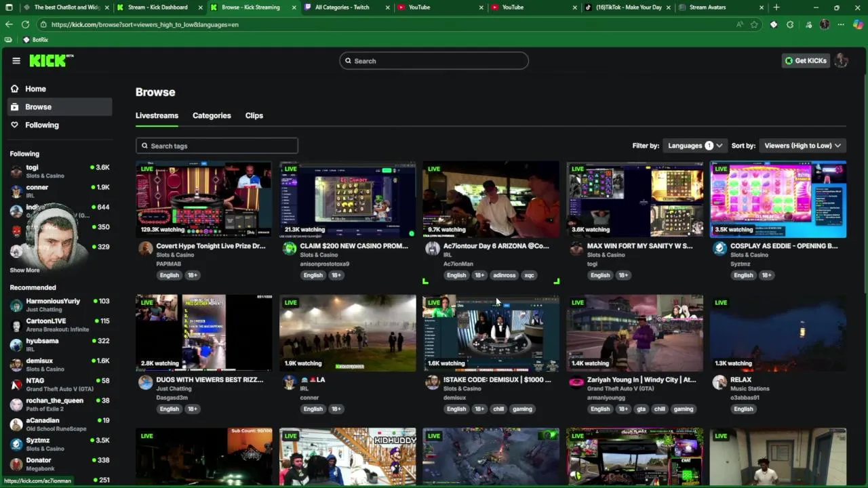Click adinross tag on Ac7iontour stream

(x=504, y=275)
